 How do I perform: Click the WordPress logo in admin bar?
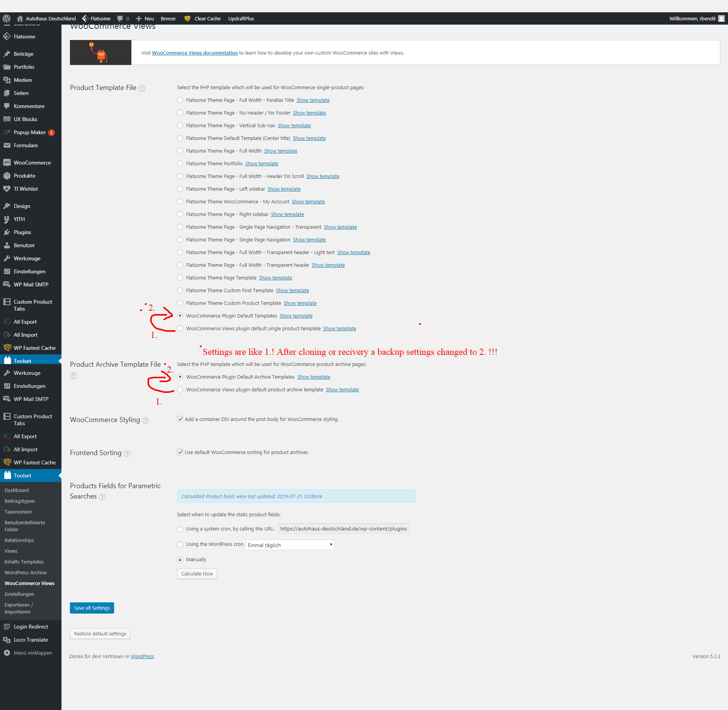pyautogui.click(x=7, y=18)
